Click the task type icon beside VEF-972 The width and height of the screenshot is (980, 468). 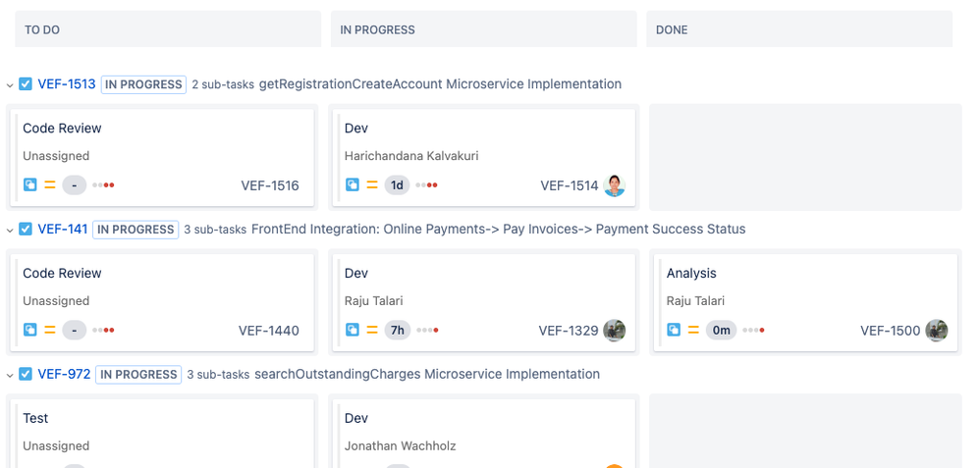click(x=25, y=374)
